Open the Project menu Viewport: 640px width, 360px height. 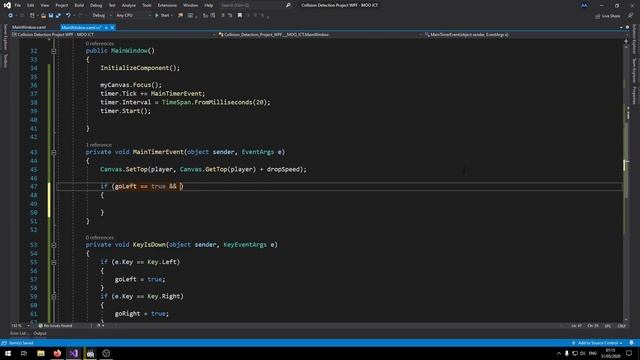62,5
